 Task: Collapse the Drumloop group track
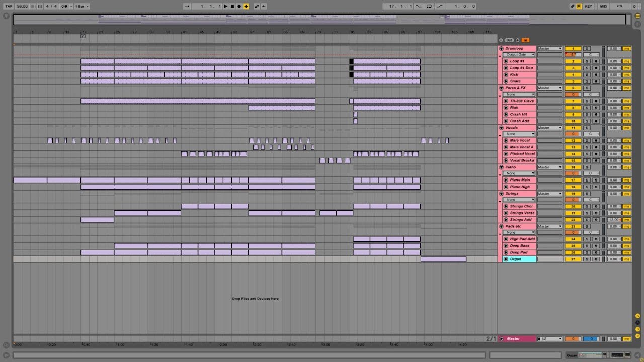(x=501, y=49)
